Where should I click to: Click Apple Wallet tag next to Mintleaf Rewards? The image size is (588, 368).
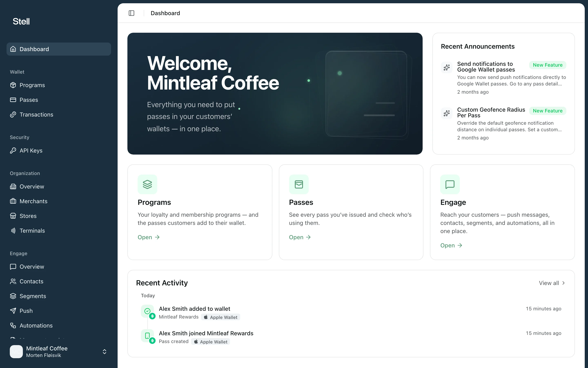pos(221,317)
